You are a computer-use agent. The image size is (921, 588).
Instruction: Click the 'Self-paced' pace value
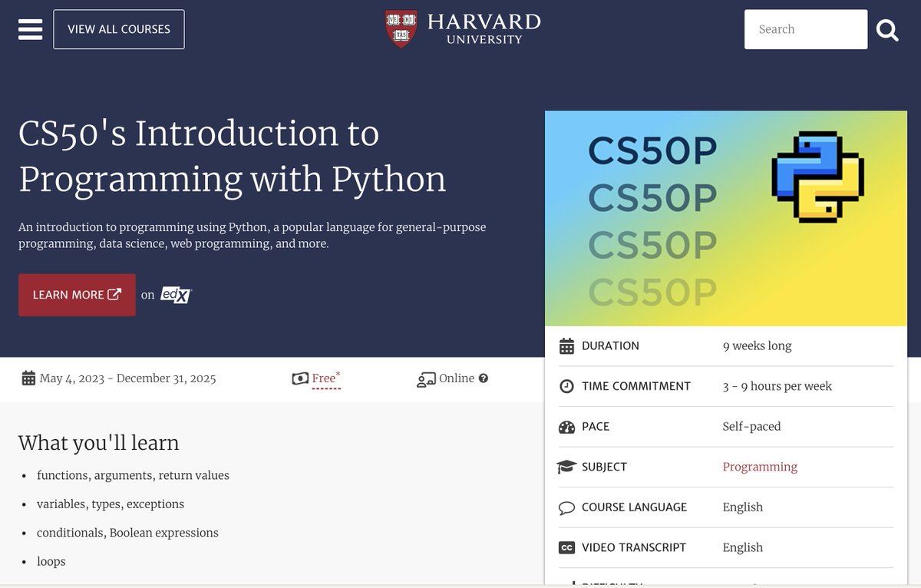coord(751,427)
